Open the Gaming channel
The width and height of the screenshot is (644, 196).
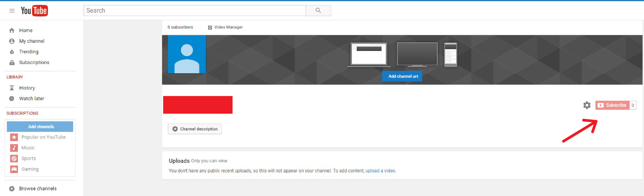tap(30, 169)
